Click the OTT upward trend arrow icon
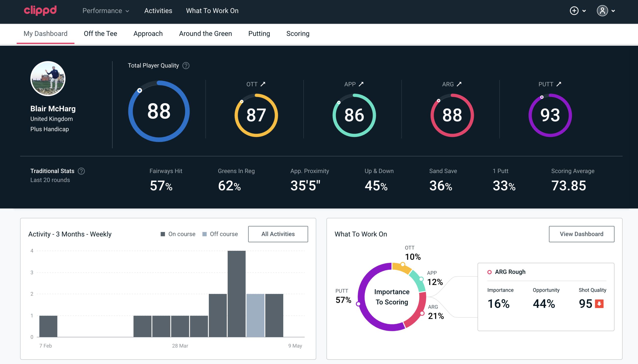The width and height of the screenshot is (638, 364). (263, 84)
